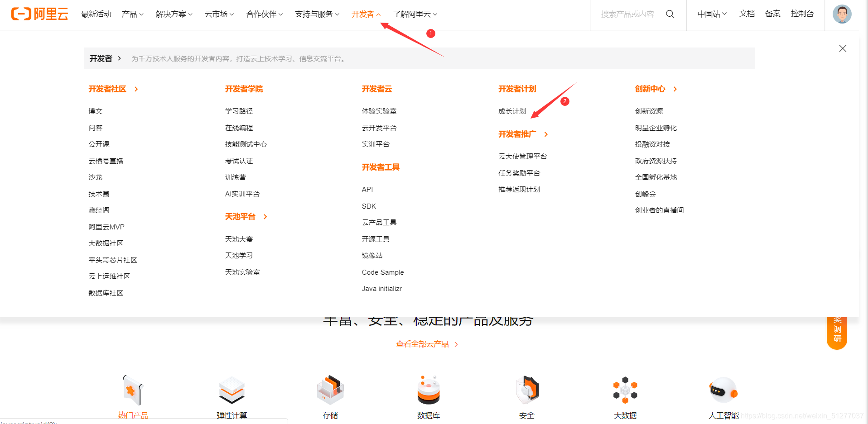Click the Alibaba Cloud logo
The height and width of the screenshot is (424, 868).
40,14
